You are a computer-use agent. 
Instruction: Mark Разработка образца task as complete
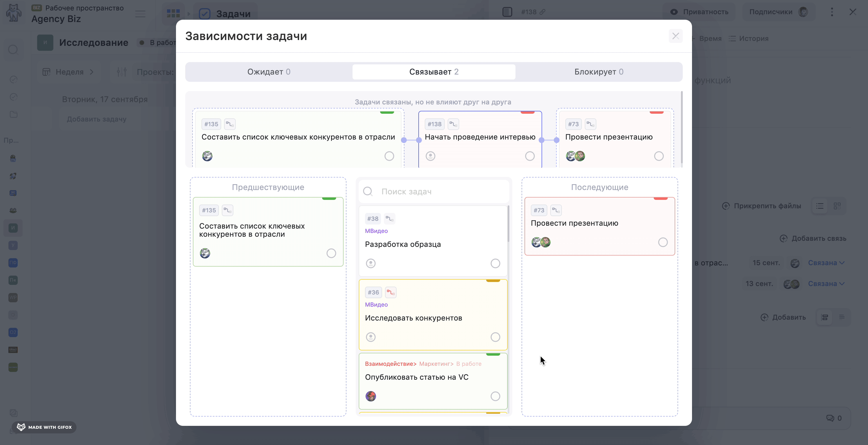495,263
